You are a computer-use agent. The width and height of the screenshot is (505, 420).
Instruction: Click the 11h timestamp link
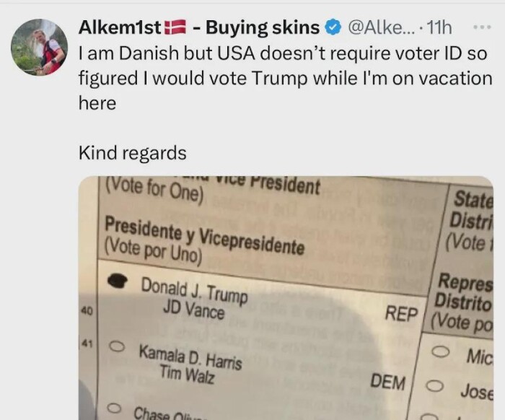pyautogui.click(x=439, y=28)
